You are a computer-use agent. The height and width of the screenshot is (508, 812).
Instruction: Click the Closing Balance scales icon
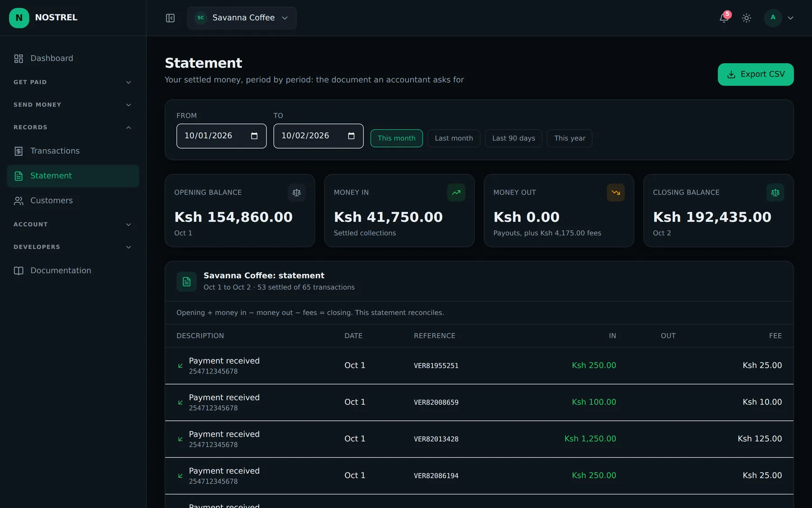click(775, 192)
